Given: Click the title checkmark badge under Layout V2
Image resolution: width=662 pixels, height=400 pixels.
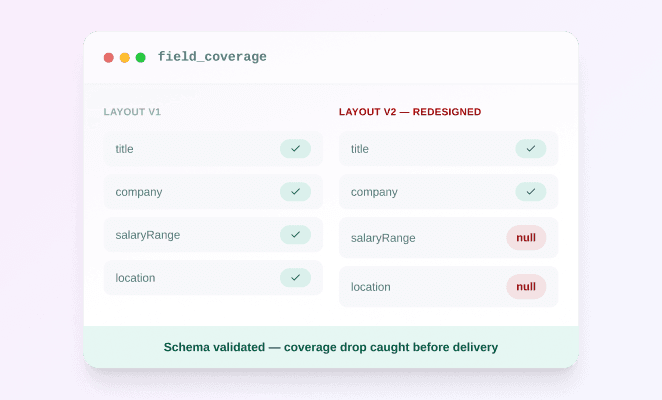Looking at the screenshot, I should [x=531, y=149].
